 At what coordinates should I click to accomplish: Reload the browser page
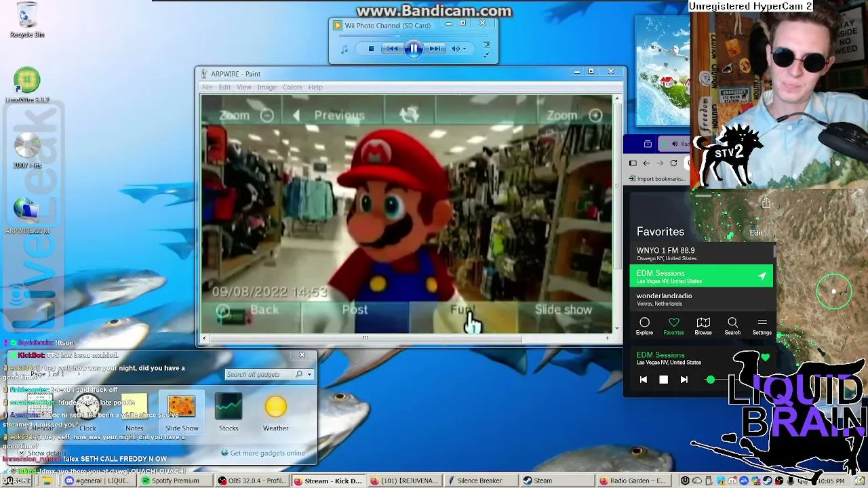coord(673,163)
